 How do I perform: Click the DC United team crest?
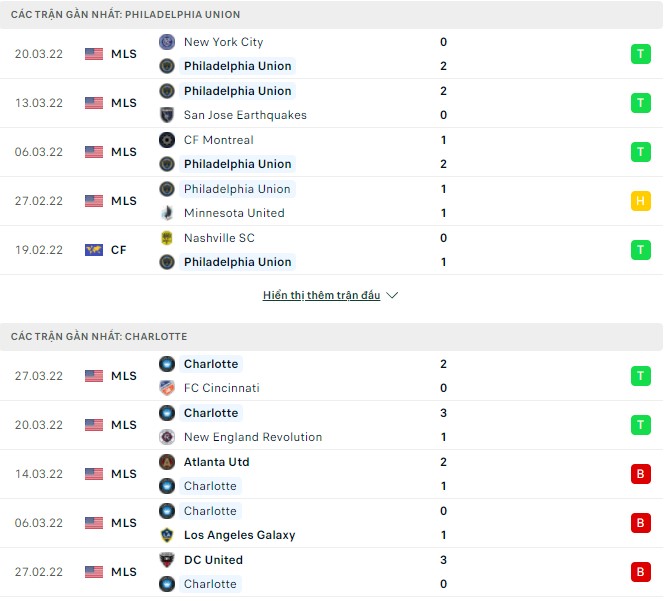pyautogui.click(x=167, y=560)
